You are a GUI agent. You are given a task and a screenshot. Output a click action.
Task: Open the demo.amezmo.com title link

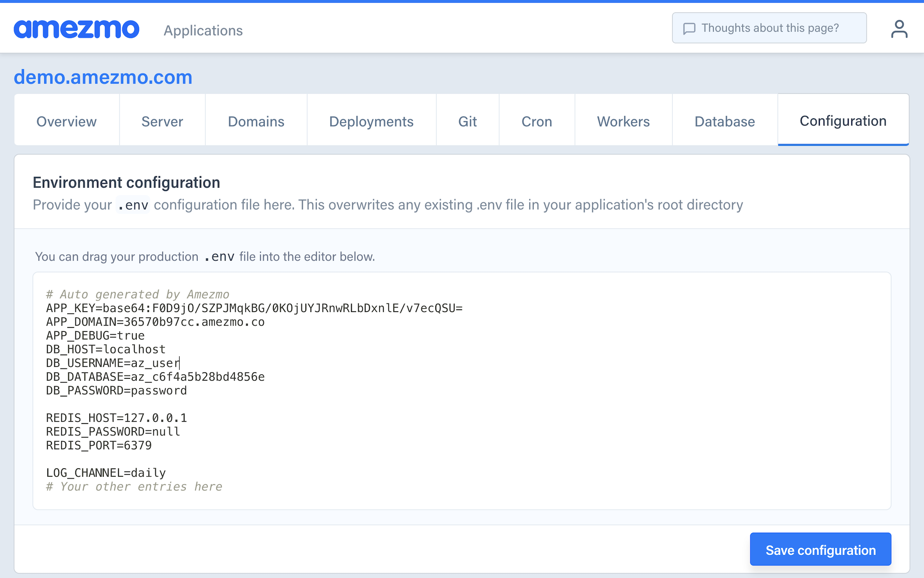103,77
